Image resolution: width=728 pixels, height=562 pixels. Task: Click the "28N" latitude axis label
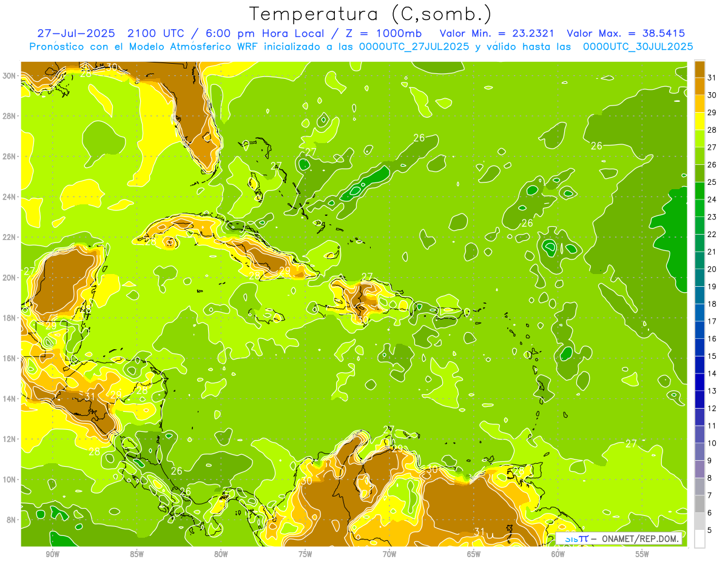point(9,116)
